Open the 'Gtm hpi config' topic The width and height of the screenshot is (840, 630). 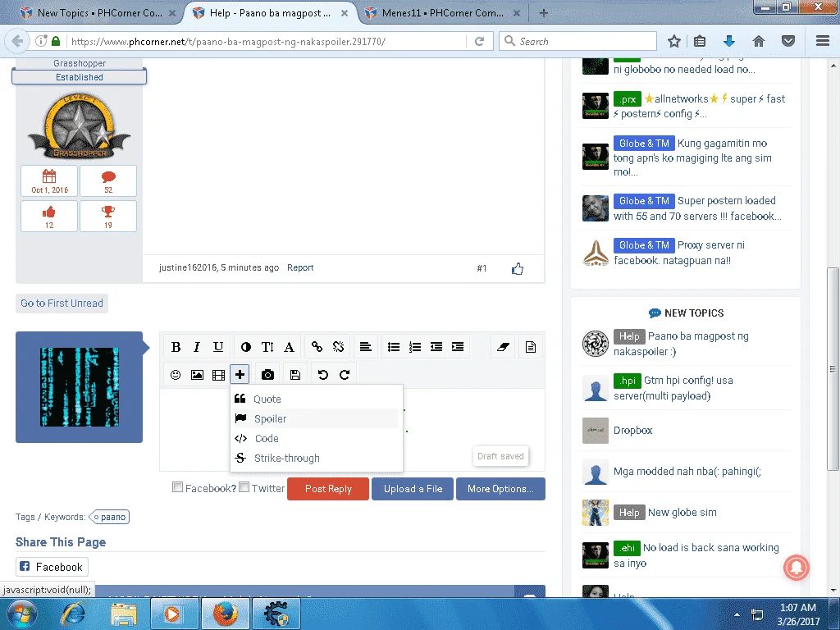tap(673, 388)
